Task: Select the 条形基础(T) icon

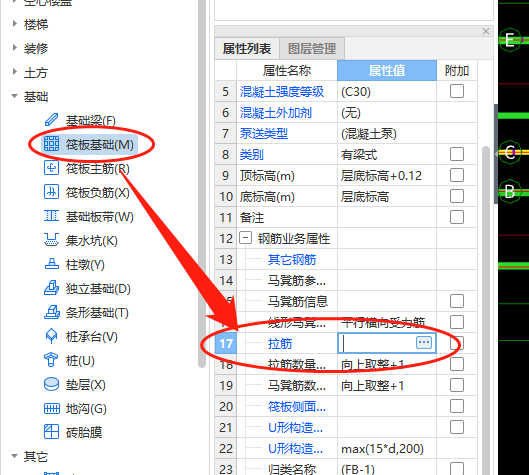Action: [x=51, y=312]
